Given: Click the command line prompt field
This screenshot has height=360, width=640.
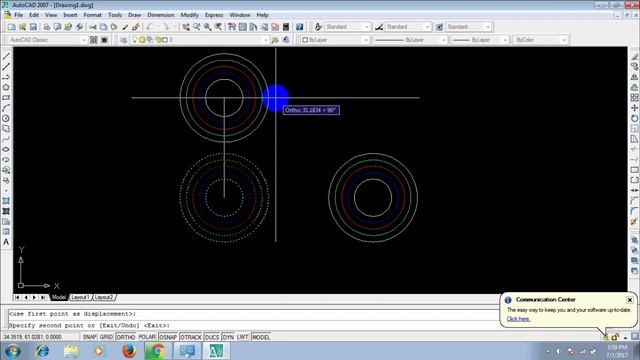Looking at the screenshot, I should 253,325.
